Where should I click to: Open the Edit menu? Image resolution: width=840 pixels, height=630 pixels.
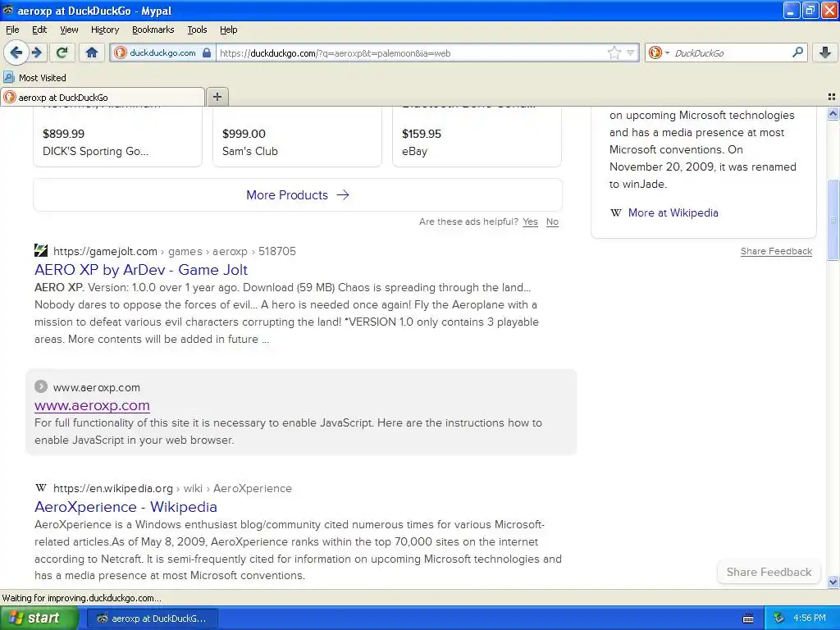click(x=39, y=30)
